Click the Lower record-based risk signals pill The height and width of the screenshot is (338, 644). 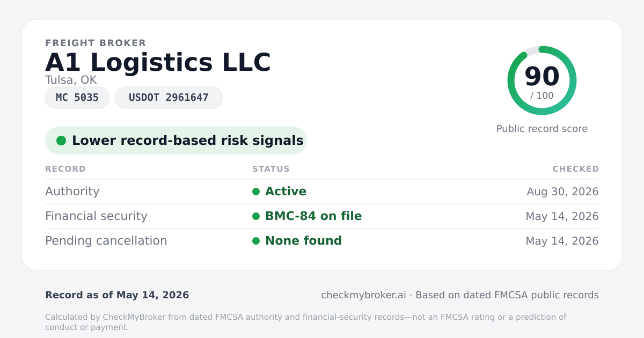(x=176, y=141)
